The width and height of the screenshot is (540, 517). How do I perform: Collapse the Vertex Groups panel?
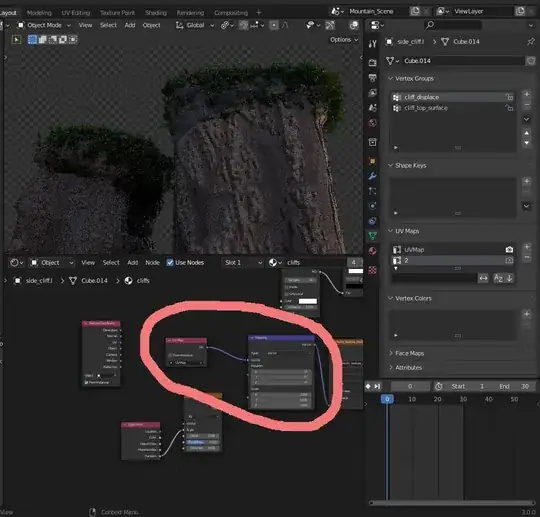391,79
